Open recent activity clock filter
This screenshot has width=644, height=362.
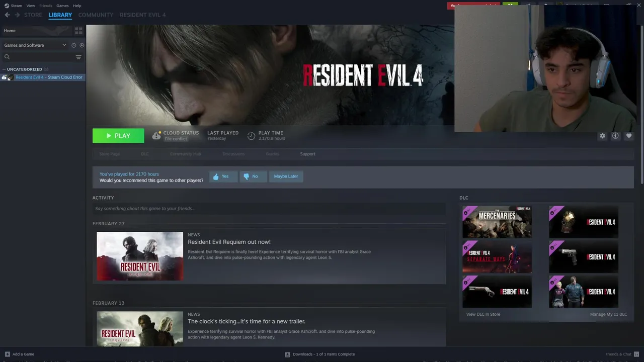(x=73, y=45)
